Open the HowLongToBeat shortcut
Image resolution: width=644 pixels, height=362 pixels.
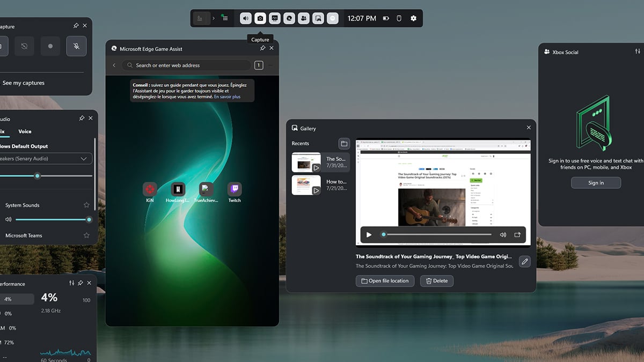178,193
